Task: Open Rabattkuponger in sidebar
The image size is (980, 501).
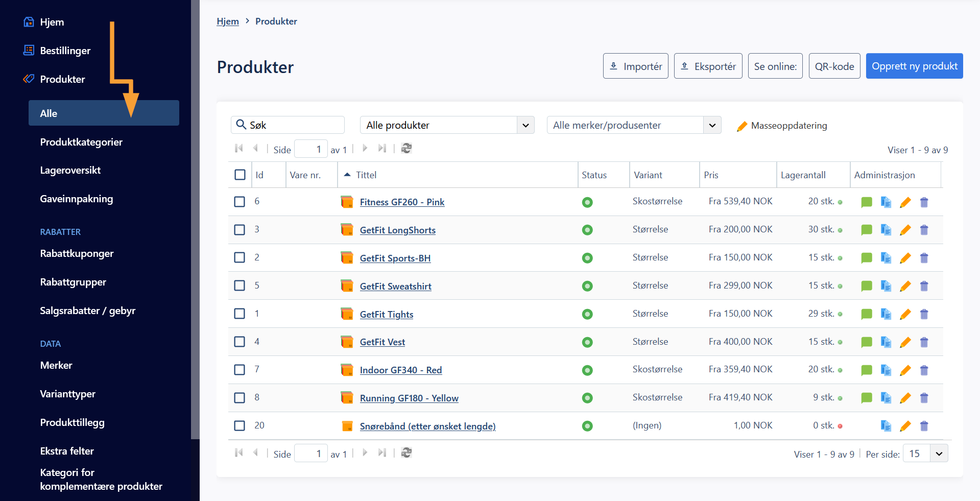Action: click(77, 253)
